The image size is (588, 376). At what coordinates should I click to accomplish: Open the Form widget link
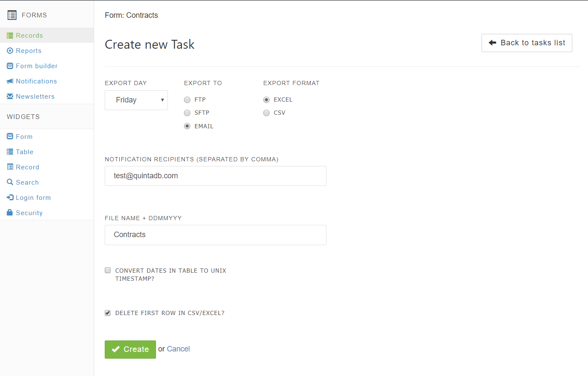[x=24, y=137]
